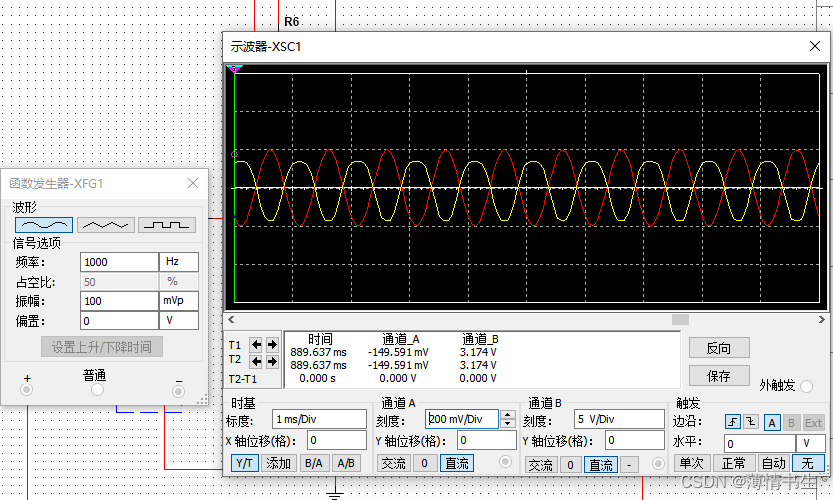833x500 pixels.
Task: Click the oscilloscope horizontal scrollbar thumb
Action: (x=681, y=319)
